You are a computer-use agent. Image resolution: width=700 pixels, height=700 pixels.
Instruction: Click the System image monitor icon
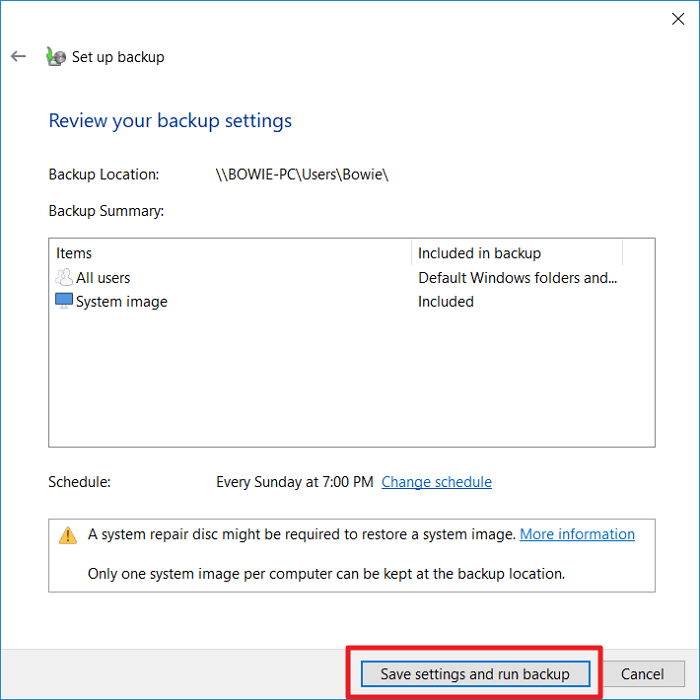point(64,301)
